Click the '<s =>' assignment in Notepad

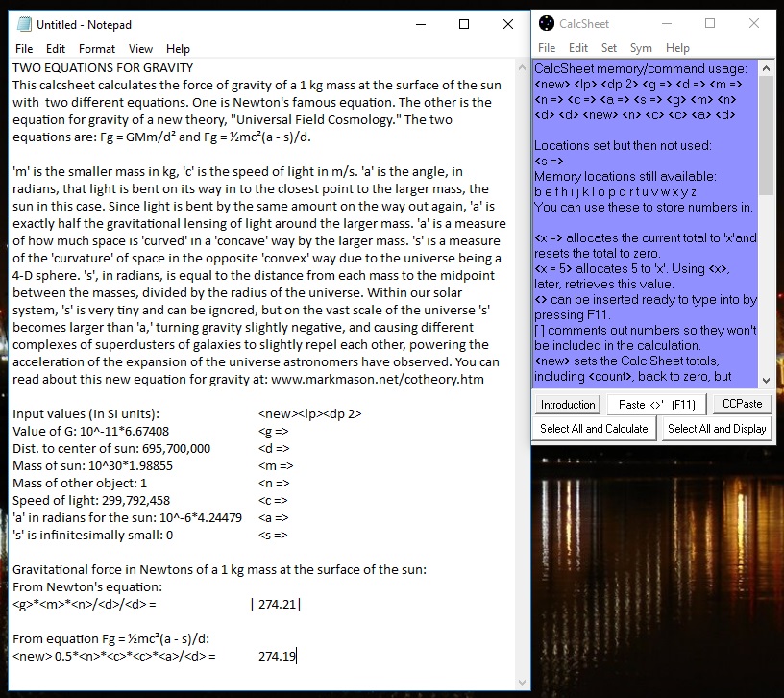tap(273, 536)
